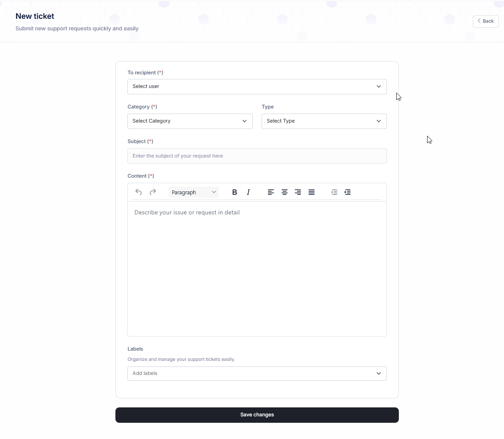Click the Save changes button
Image resolution: width=504 pixels, height=439 pixels.
(x=257, y=415)
